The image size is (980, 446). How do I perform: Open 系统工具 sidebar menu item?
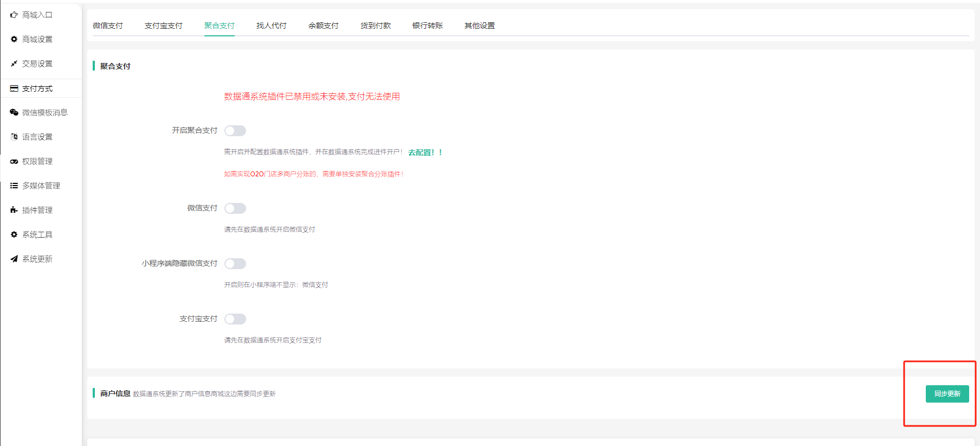tap(37, 234)
